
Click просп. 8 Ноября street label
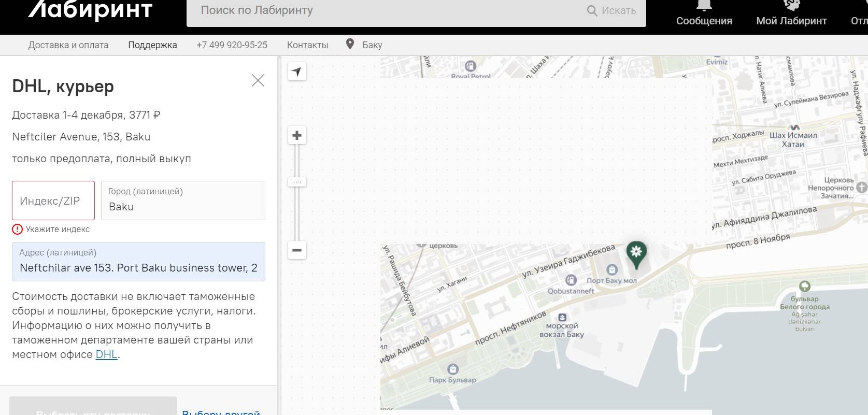(758, 241)
